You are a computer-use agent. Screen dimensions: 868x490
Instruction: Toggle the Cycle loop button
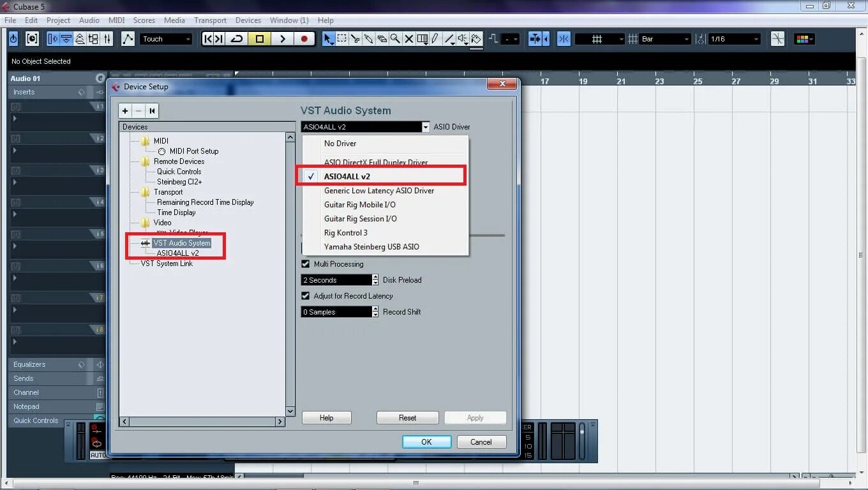click(237, 39)
